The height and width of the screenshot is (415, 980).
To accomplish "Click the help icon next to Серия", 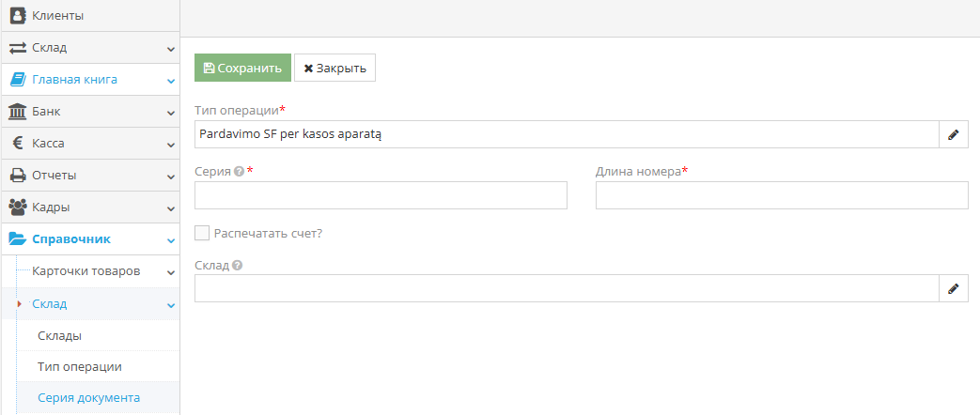I will pyautogui.click(x=239, y=172).
